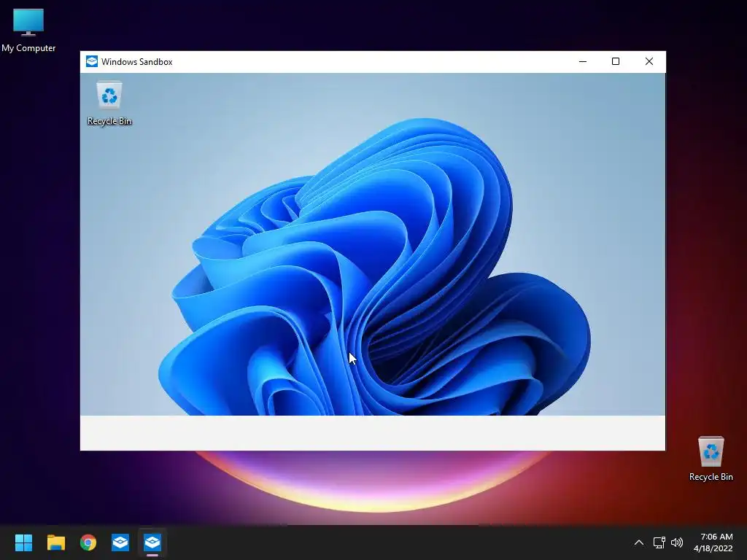Maximize the Windows Sandbox window
Image resolution: width=747 pixels, height=560 pixels.
tap(616, 61)
